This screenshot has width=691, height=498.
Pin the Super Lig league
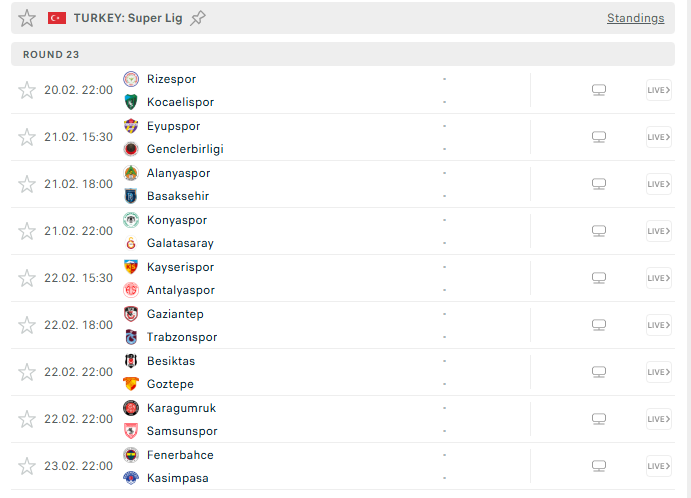coord(198,18)
